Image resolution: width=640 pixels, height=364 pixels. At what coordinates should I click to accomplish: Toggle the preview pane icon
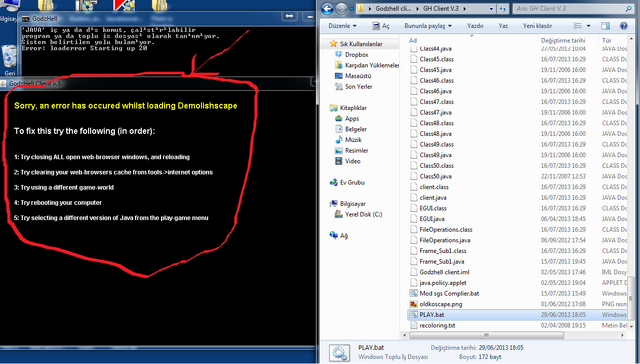605,26
